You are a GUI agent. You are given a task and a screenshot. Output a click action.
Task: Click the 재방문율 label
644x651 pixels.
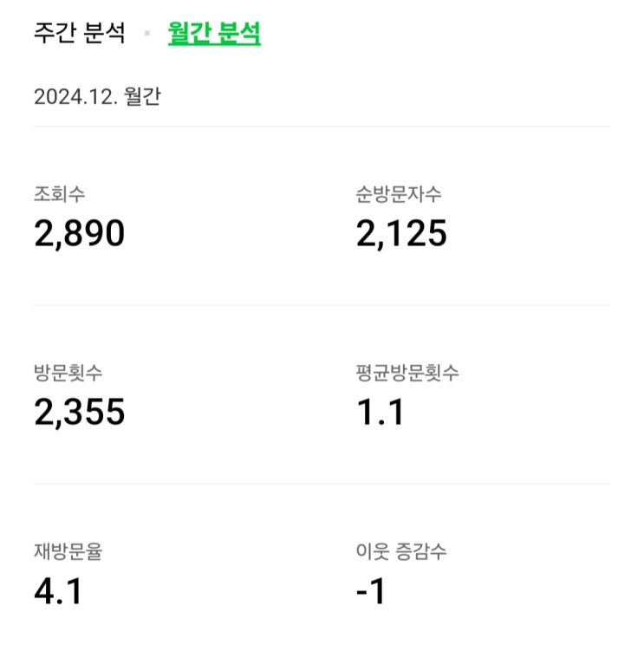(x=68, y=552)
